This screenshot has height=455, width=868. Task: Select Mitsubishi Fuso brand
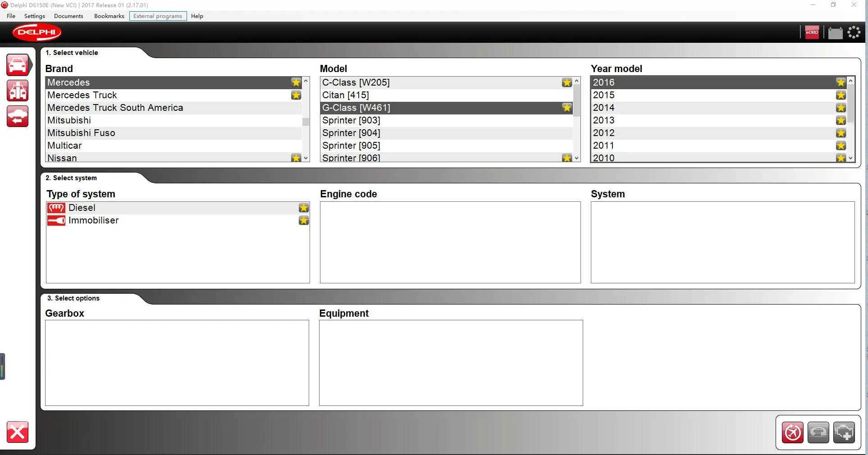pos(174,133)
